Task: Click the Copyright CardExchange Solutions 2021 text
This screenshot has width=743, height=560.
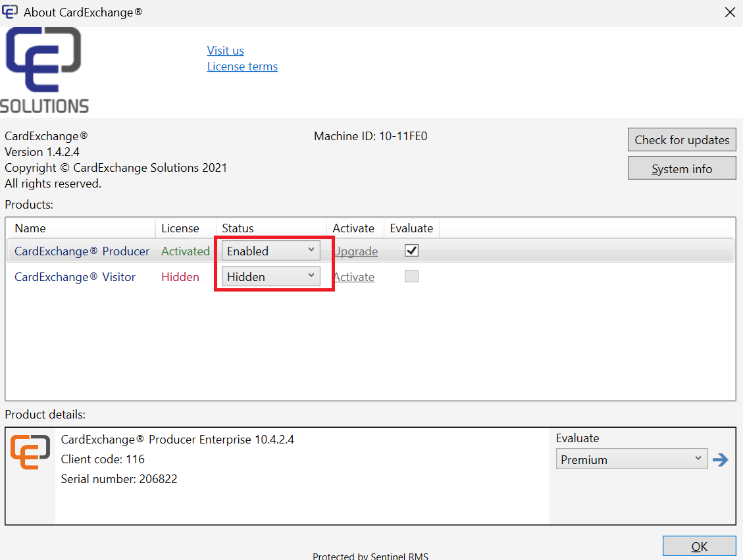Action: [x=116, y=168]
